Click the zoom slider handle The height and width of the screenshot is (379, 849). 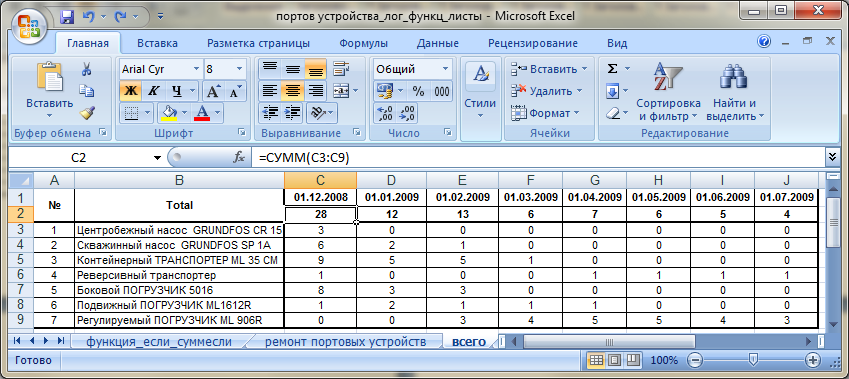(x=753, y=360)
